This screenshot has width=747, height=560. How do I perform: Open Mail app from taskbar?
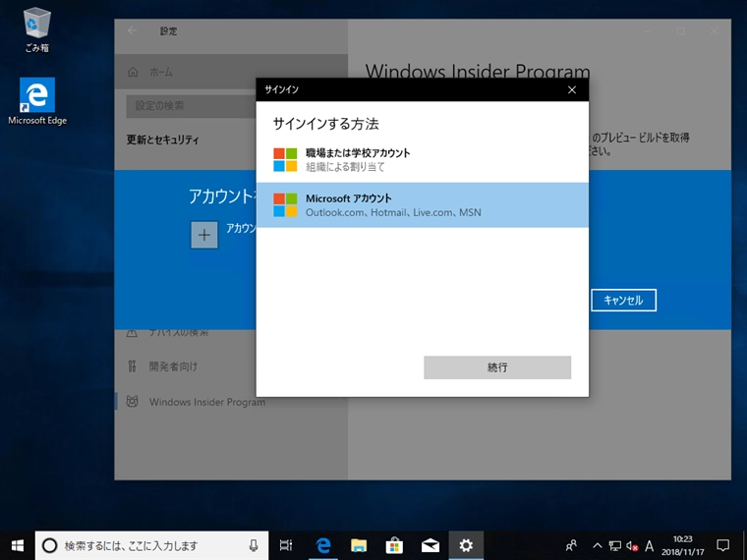pos(431,545)
